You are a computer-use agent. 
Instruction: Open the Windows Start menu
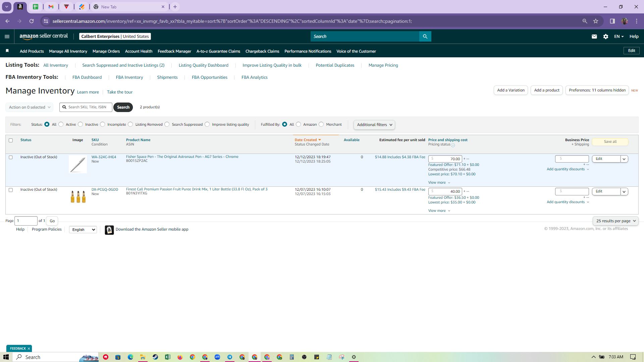(x=6, y=357)
